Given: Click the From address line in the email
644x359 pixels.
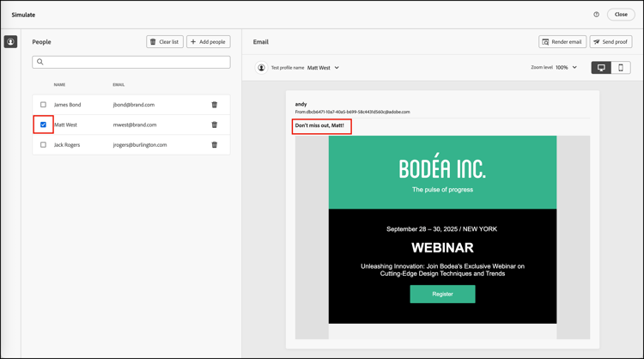Looking at the screenshot, I should pos(352,112).
